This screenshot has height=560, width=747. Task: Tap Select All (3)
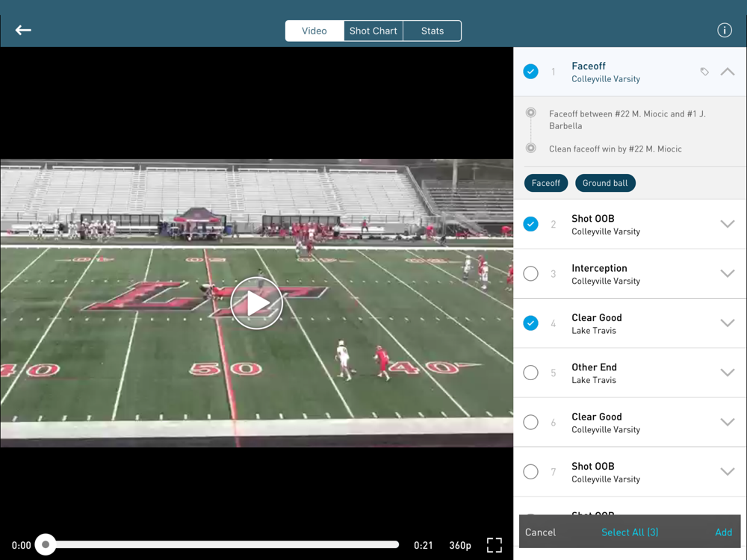[630, 532]
